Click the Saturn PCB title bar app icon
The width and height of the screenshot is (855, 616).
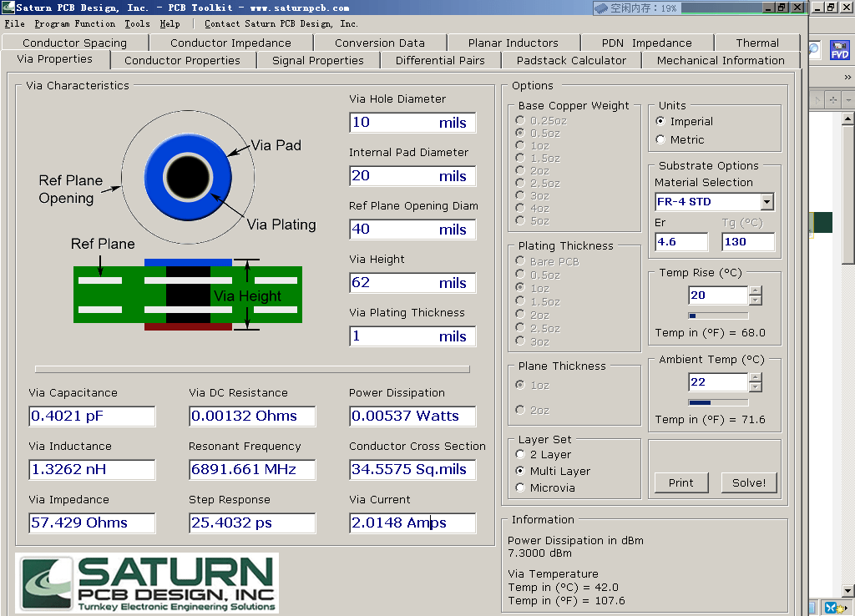pyautogui.click(x=8, y=7)
